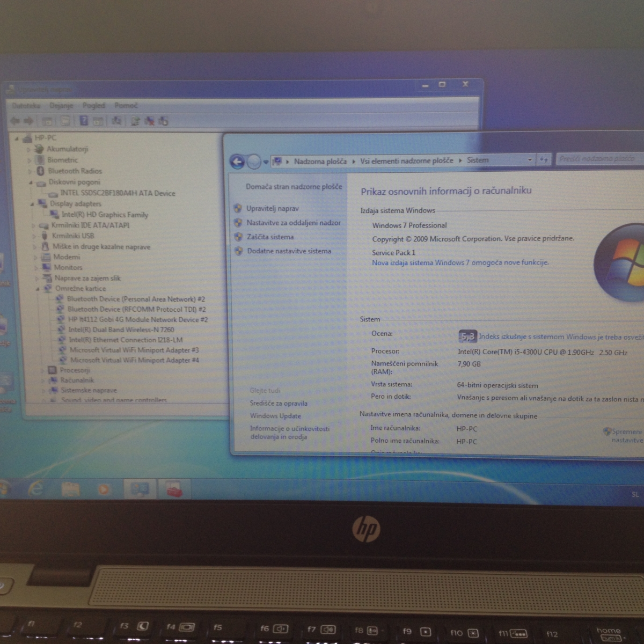Open Internet Explorer from the taskbar
Viewport: 644px width, 644px height.
point(36,489)
